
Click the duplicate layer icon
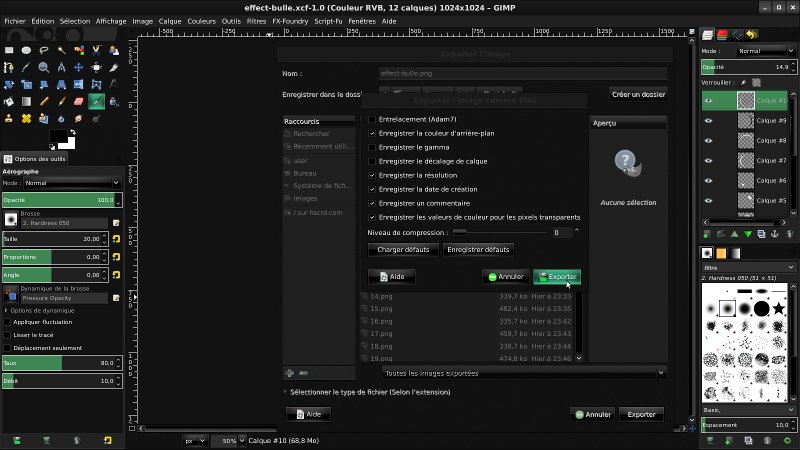tap(761, 234)
